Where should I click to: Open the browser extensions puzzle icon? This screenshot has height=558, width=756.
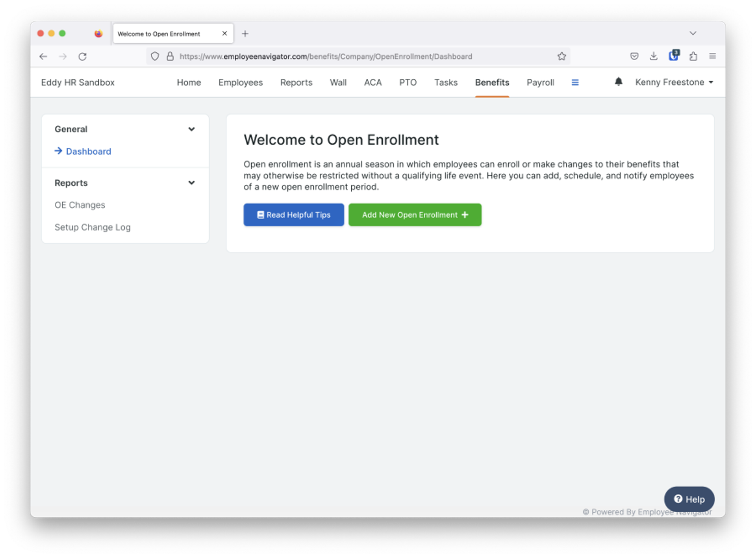(x=693, y=56)
